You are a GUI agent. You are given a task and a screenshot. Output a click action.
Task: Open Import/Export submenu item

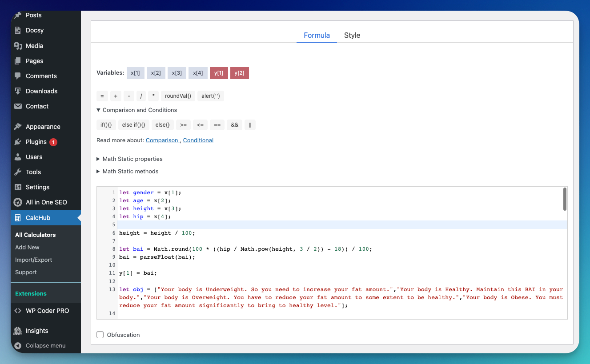click(x=33, y=260)
